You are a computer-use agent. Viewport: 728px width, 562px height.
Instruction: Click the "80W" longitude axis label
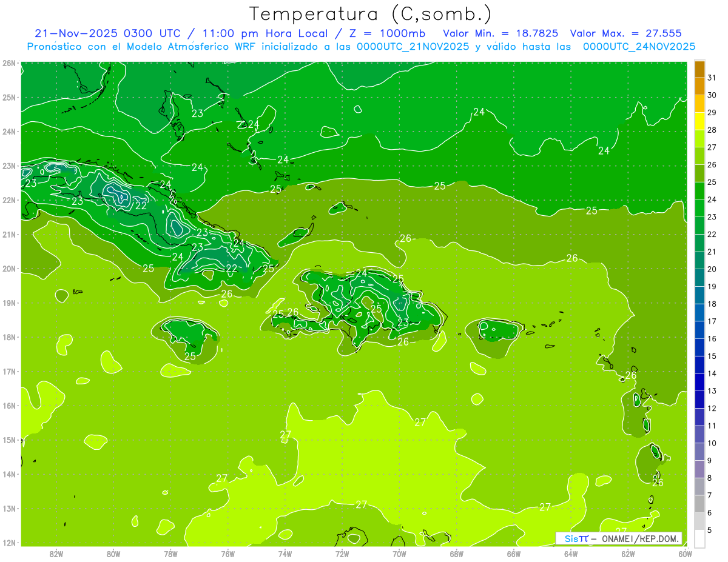click(113, 554)
